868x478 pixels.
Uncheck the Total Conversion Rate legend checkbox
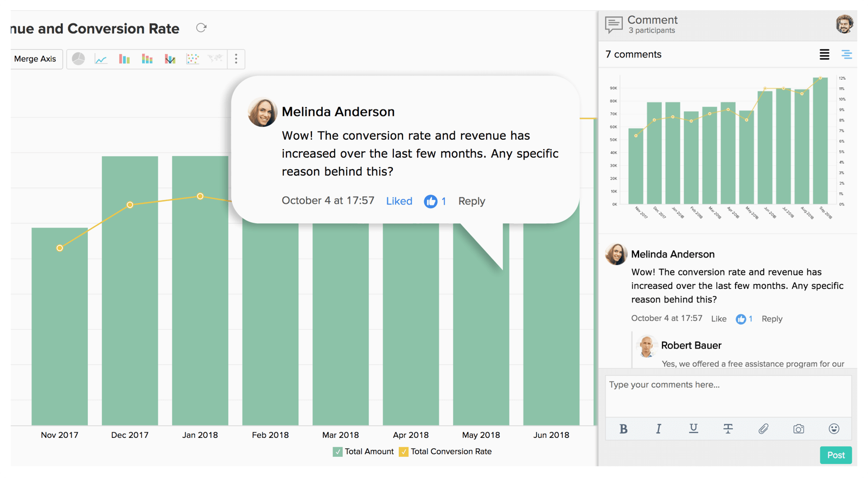(x=404, y=452)
